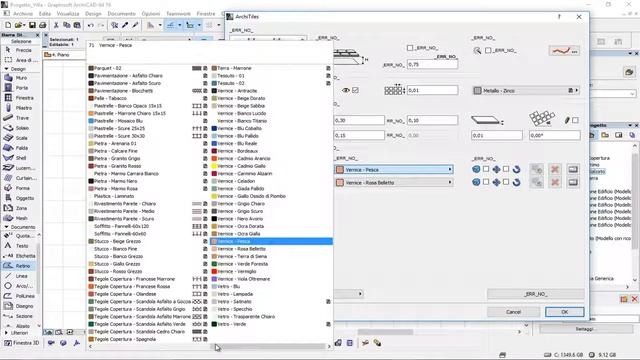Click the angle input field showing 0,00°
Viewport: 640px width, 360px height.
click(x=554, y=135)
